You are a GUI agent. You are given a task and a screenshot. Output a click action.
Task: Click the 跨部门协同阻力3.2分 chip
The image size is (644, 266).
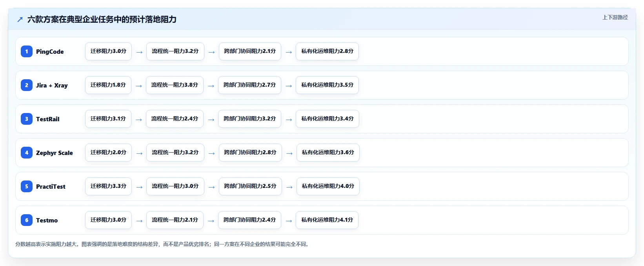pyautogui.click(x=249, y=119)
